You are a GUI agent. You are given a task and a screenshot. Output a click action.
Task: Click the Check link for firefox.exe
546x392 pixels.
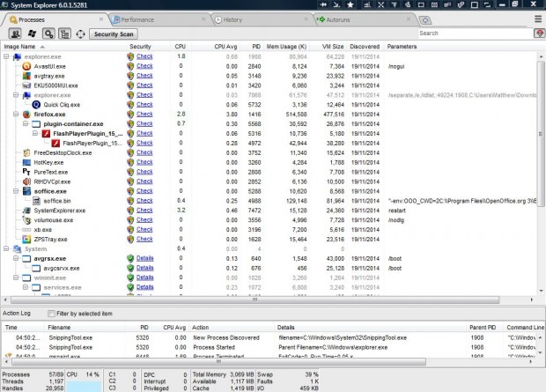(144, 114)
